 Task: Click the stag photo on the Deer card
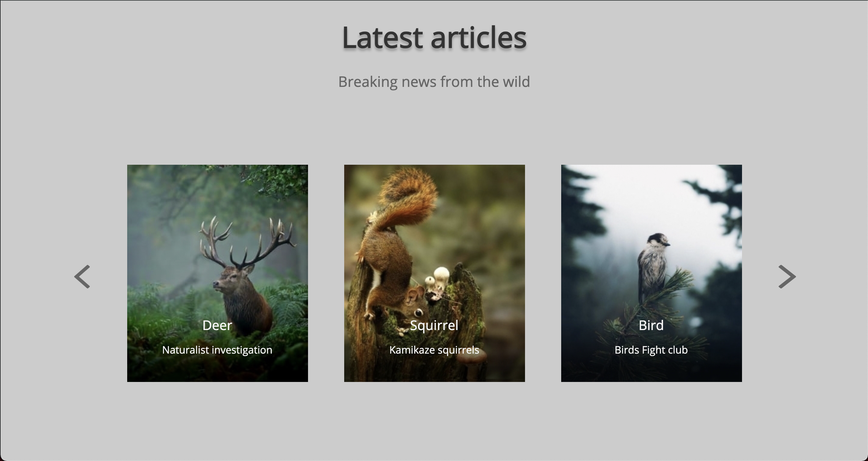pyautogui.click(x=217, y=236)
